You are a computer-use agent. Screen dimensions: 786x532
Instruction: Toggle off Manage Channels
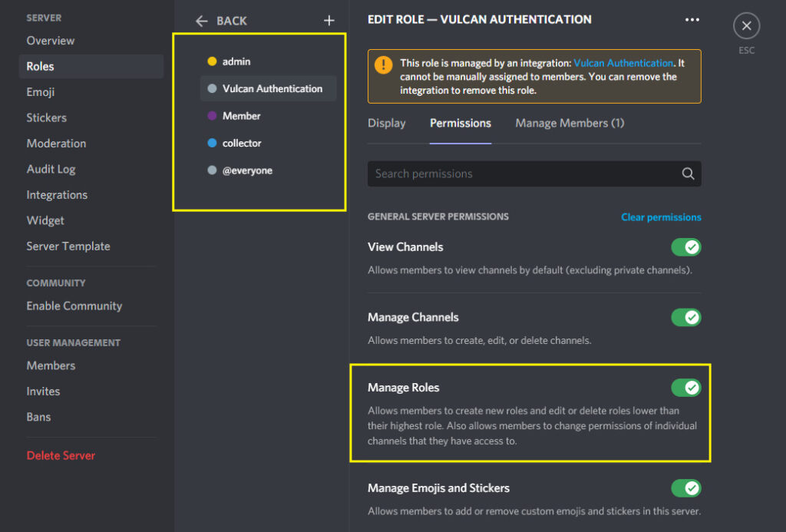coord(686,317)
